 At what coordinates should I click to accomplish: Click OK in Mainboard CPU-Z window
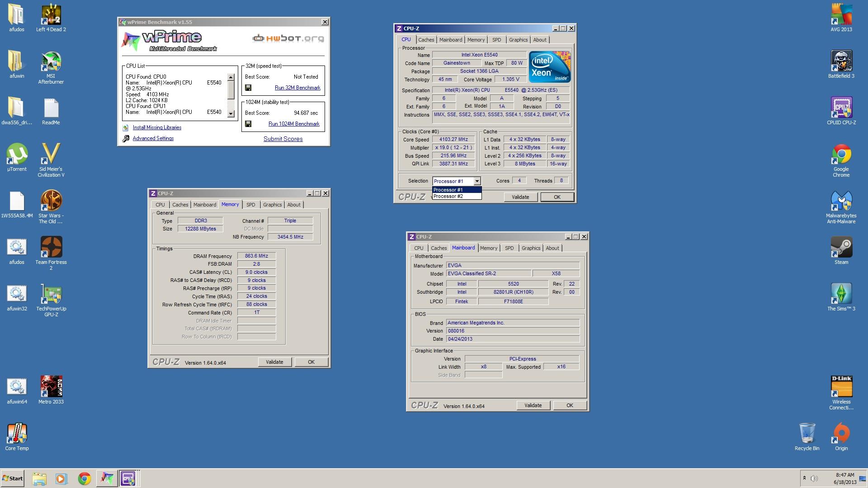tap(570, 405)
